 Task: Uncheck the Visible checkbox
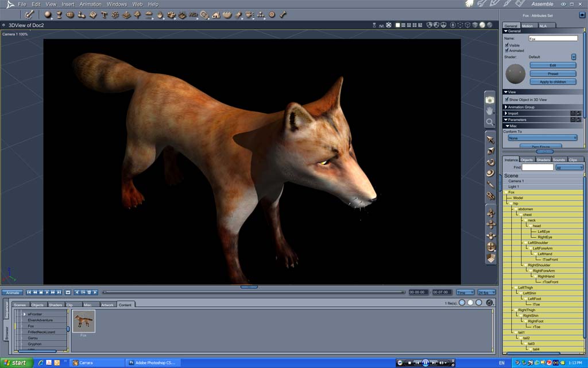coord(506,45)
